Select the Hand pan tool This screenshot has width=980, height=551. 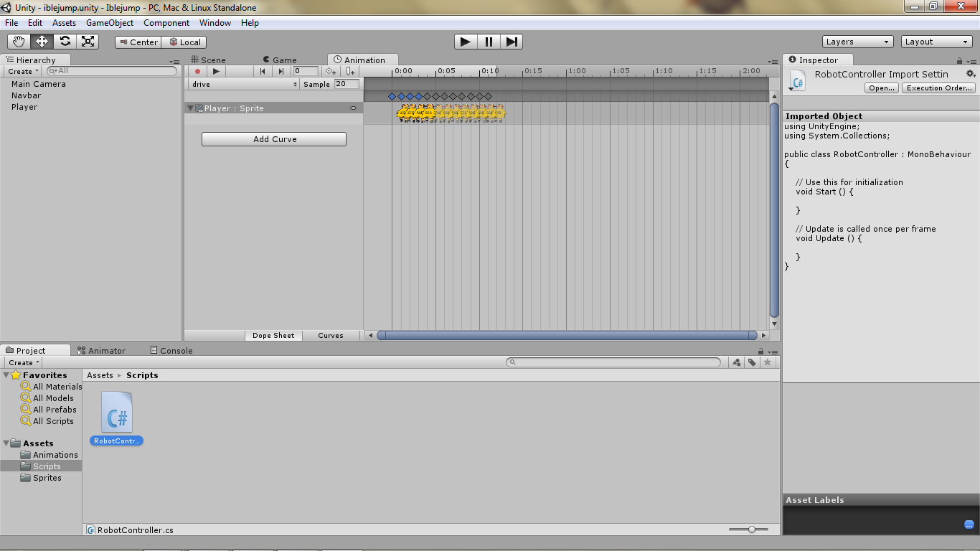(19, 41)
